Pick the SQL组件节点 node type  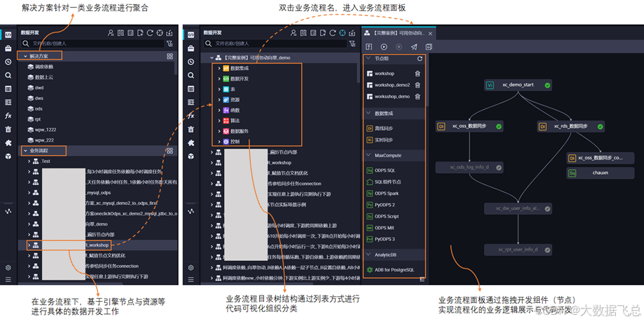[x=383, y=182]
